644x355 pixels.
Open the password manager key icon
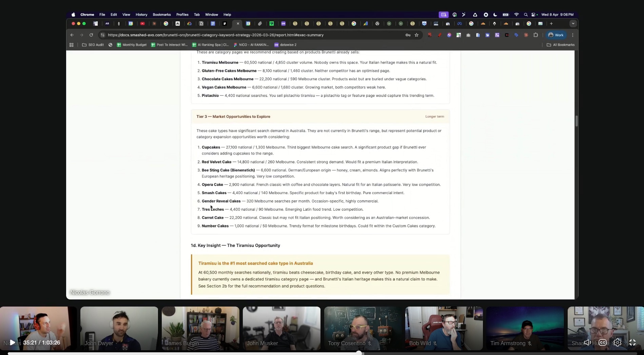407,35
